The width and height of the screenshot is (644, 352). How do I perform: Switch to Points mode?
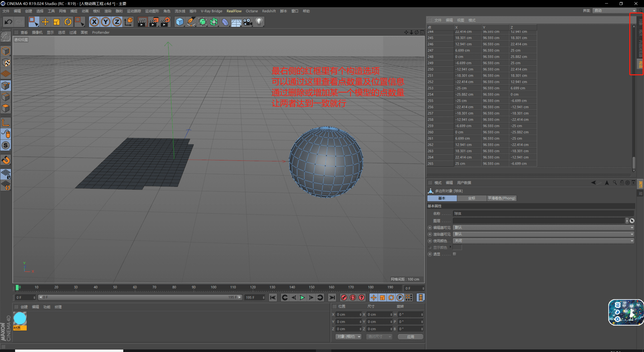(6, 86)
